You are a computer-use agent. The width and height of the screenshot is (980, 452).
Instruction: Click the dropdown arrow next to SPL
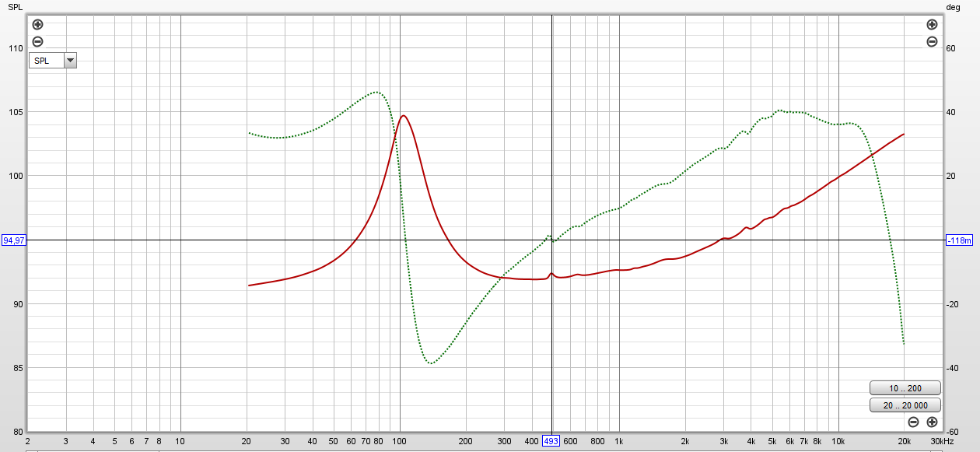pyautogui.click(x=68, y=60)
